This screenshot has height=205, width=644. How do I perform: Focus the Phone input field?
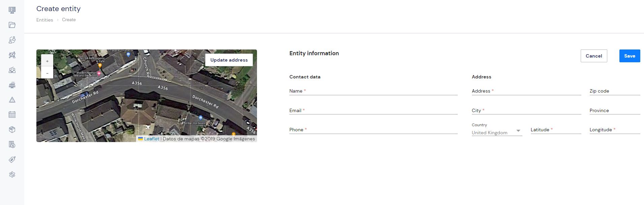coord(373,130)
